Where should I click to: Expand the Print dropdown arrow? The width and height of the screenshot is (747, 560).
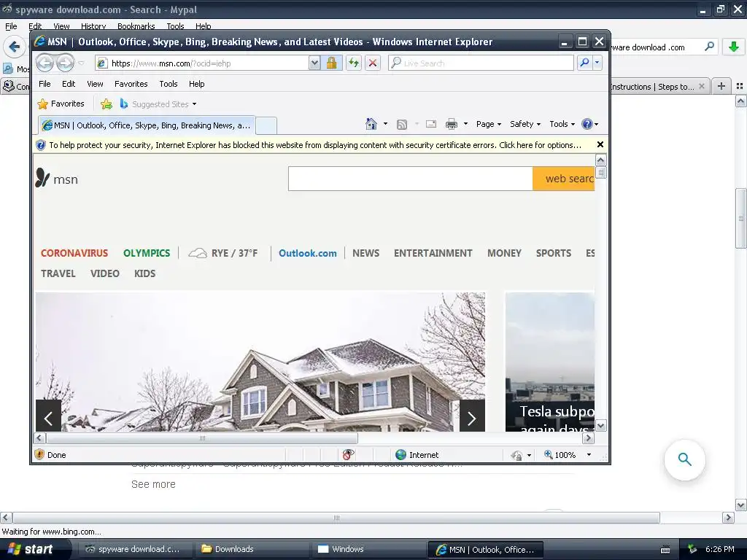click(x=465, y=124)
